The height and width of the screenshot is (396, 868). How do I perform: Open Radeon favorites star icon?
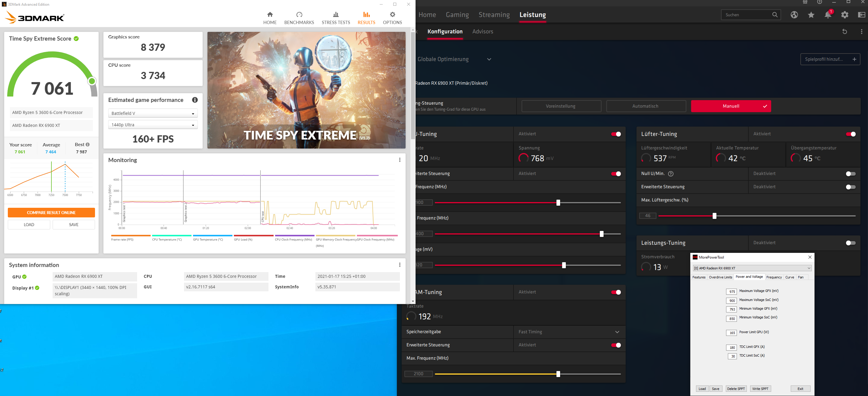811,15
